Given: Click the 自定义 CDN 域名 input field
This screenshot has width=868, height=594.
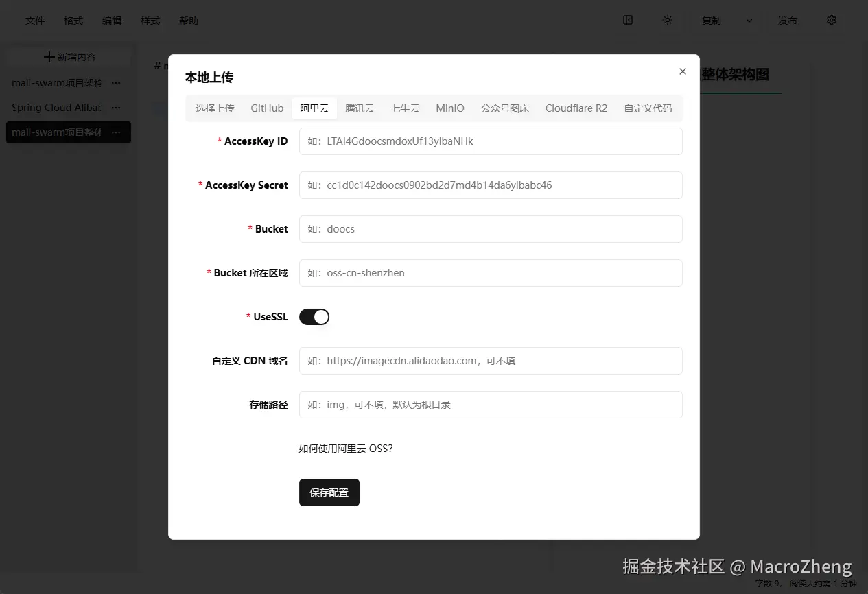Looking at the screenshot, I should pyautogui.click(x=491, y=361).
